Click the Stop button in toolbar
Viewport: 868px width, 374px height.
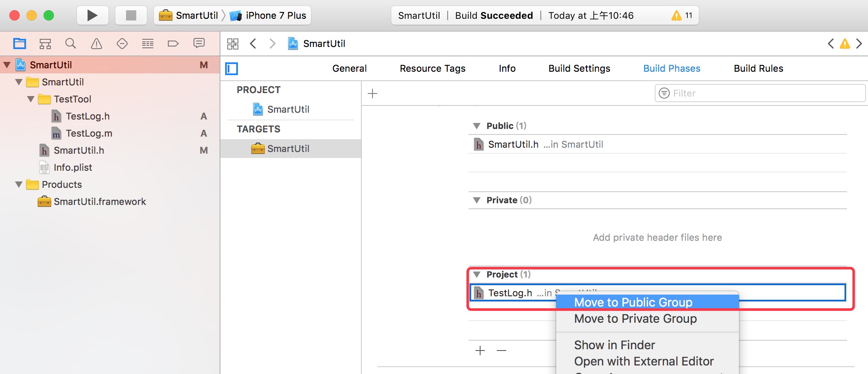pos(131,16)
